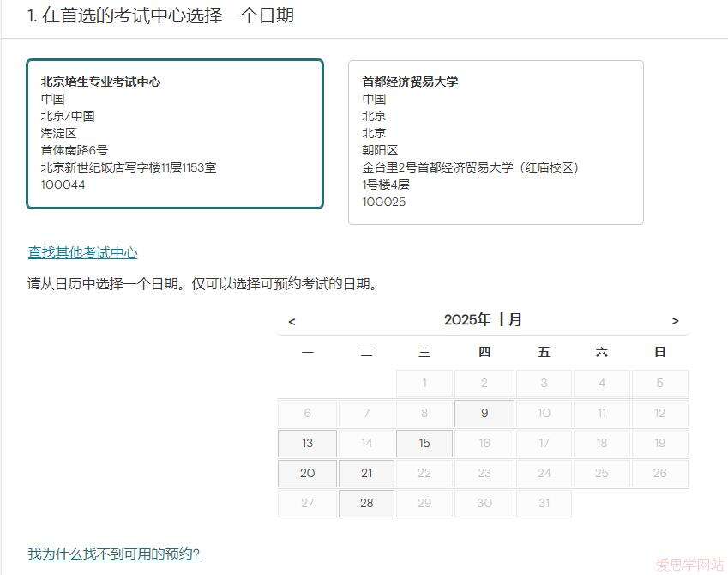This screenshot has width=728, height=575.
Task: Select October 28 in the calendar
Action: coord(366,504)
